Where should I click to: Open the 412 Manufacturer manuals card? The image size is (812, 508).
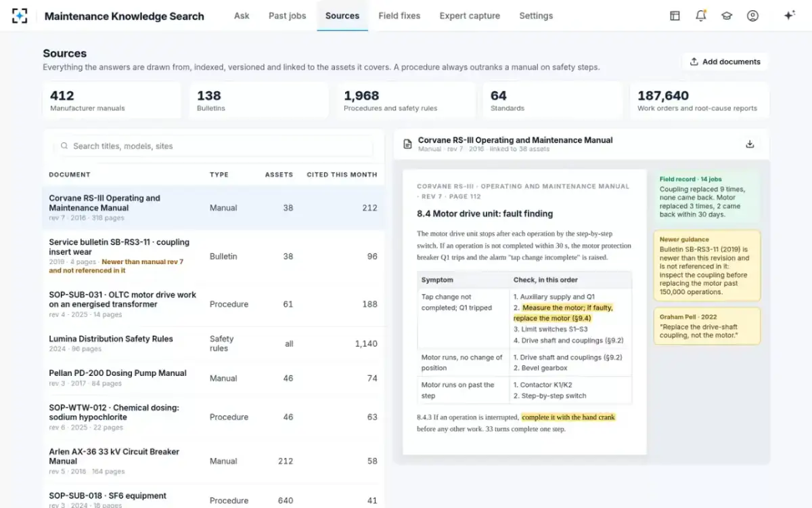click(112, 101)
